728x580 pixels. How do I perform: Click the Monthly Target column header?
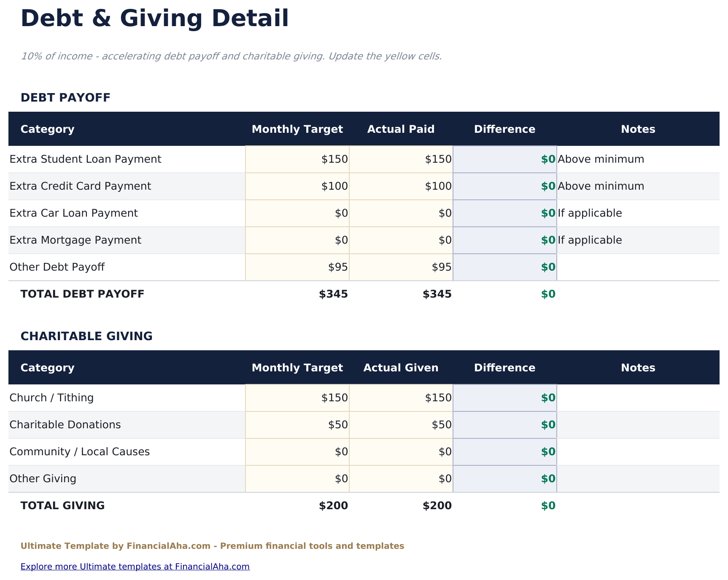coord(297,129)
